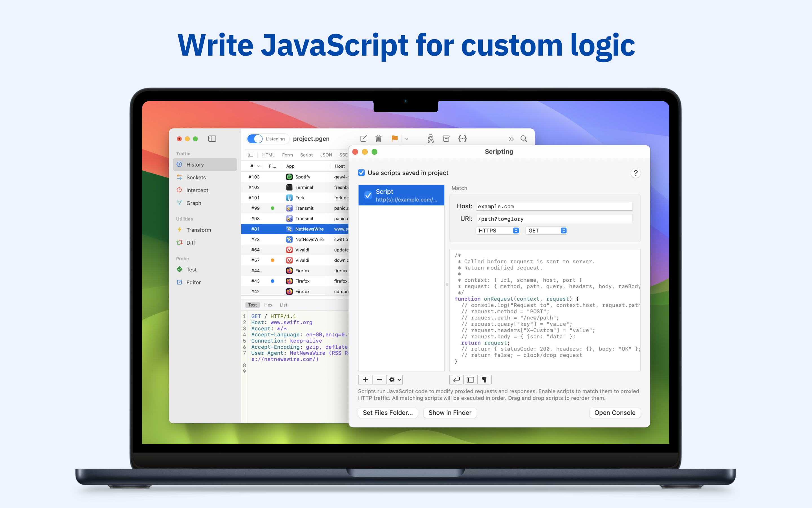Toggle invisible characters pilcrow icon

pos(484,380)
